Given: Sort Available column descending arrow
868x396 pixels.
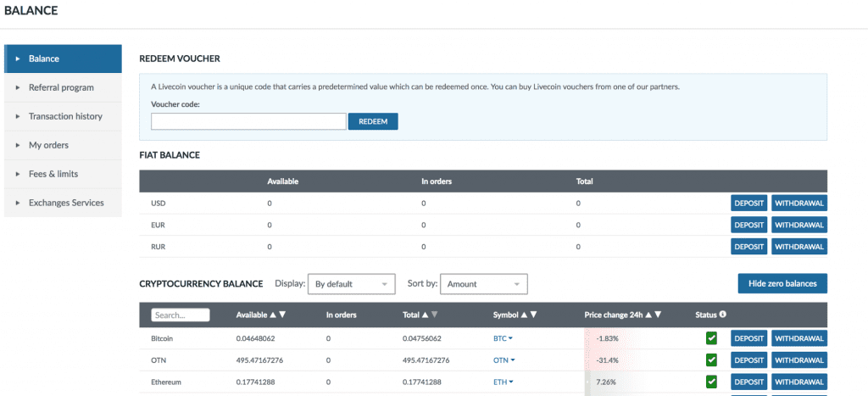Looking at the screenshot, I should coord(282,315).
